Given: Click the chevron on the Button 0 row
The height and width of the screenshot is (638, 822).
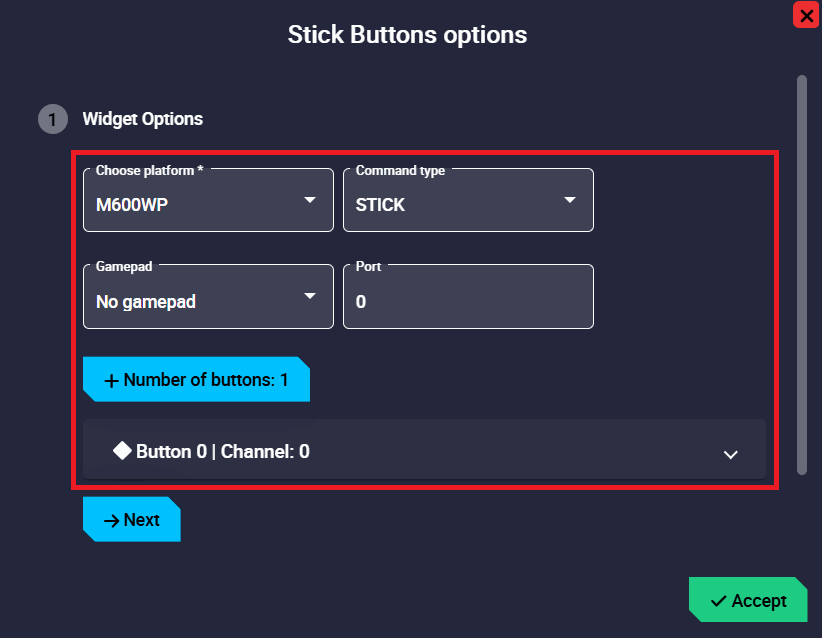Looking at the screenshot, I should pos(731,454).
